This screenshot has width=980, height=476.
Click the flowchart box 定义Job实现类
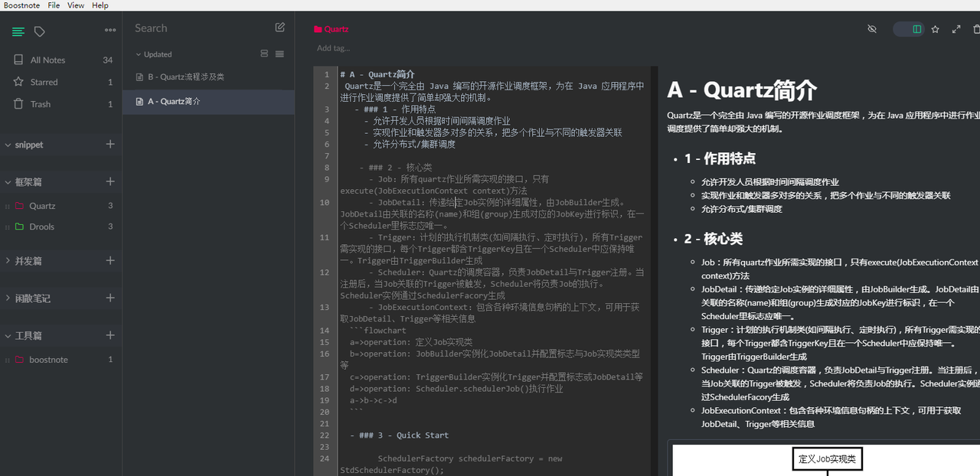pyautogui.click(x=827, y=459)
